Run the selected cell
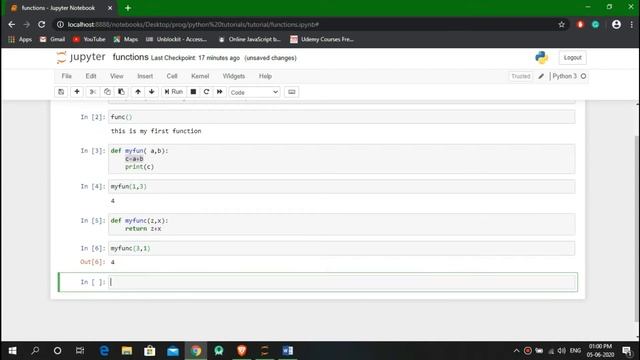The width and height of the screenshot is (640, 360). (x=173, y=92)
